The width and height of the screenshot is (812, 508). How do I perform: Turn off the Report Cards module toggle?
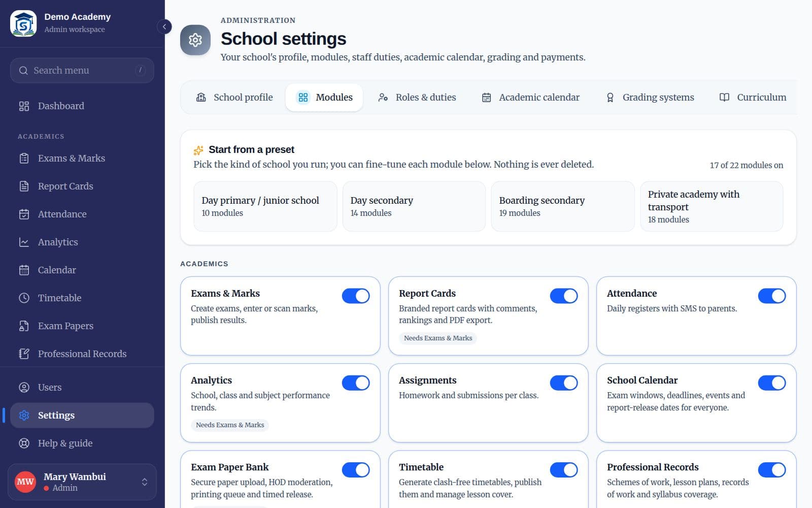click(564, 296)
